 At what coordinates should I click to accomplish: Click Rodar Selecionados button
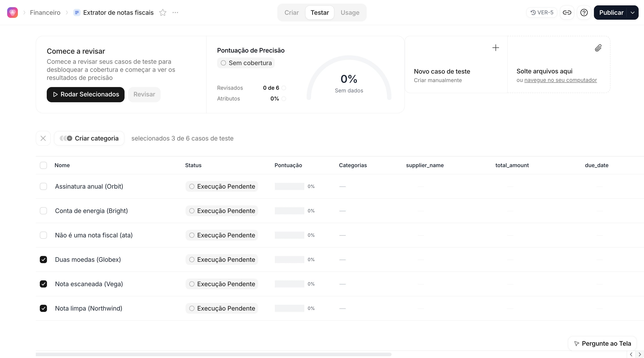coord(85,95)
